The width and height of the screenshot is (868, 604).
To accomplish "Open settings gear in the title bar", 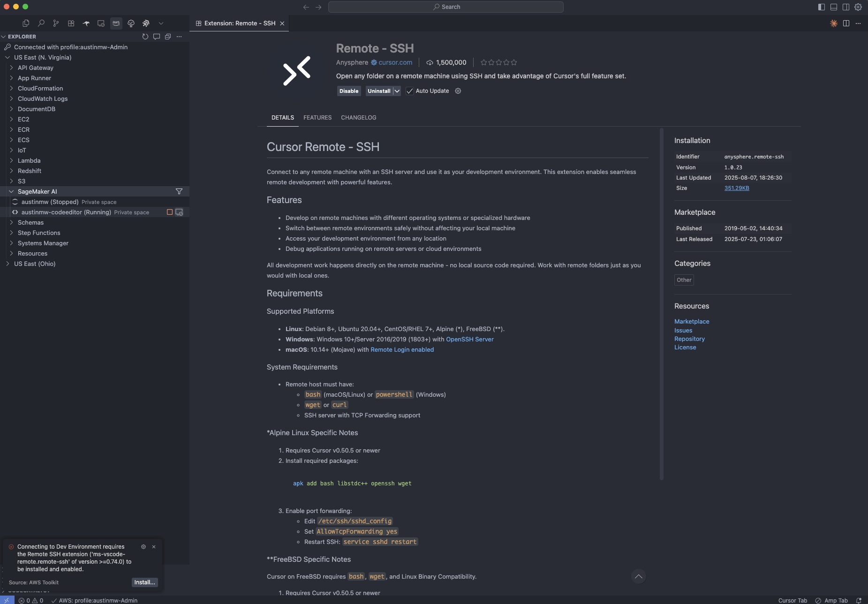I will coord(858,7).
